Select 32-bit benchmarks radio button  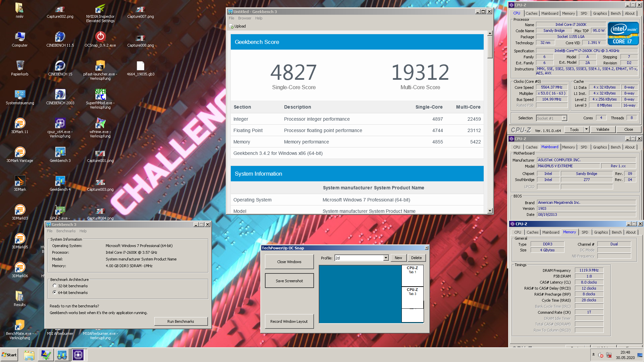tap(55, 286)
